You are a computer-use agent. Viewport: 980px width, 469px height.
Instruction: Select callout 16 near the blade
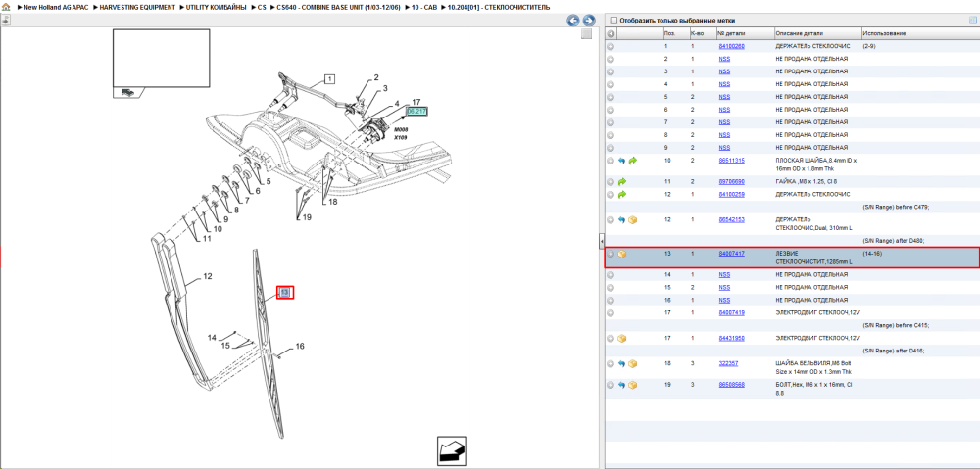(299, 346)
